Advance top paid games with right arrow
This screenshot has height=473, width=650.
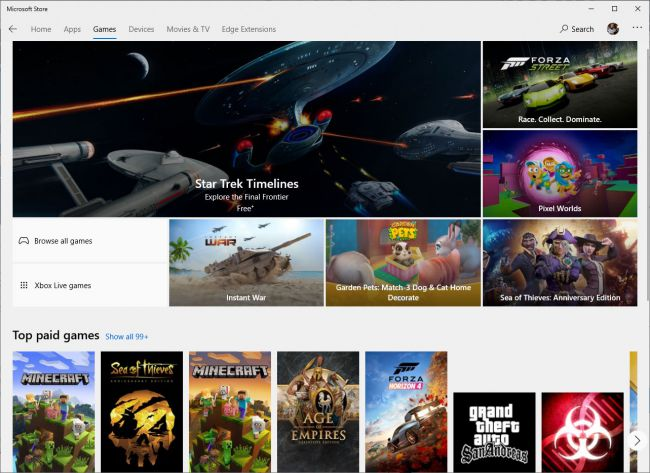pos(637,440)
